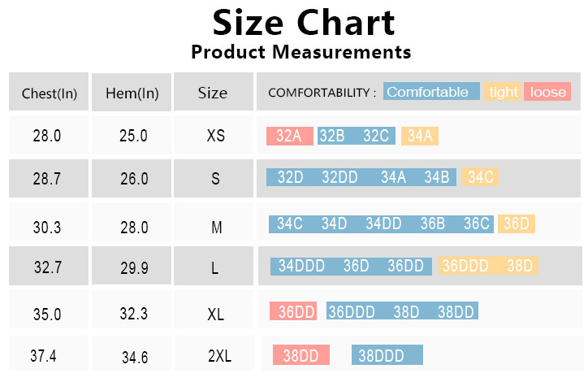Click the blue Comfortable legend swatch

point(430,92)
